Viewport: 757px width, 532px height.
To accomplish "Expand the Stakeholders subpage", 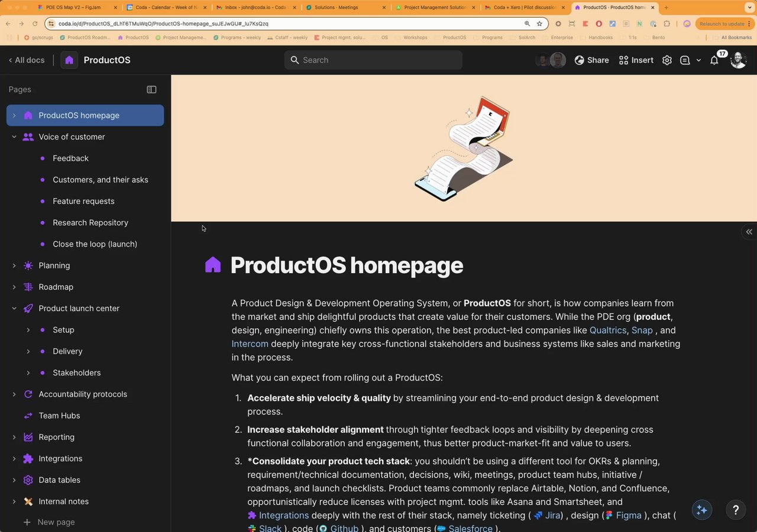I will 28,372.
